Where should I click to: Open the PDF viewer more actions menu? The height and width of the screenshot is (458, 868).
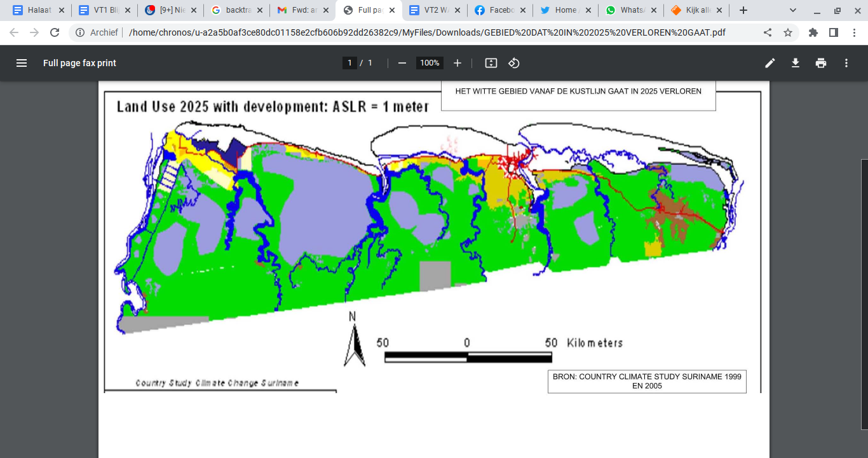846,63
